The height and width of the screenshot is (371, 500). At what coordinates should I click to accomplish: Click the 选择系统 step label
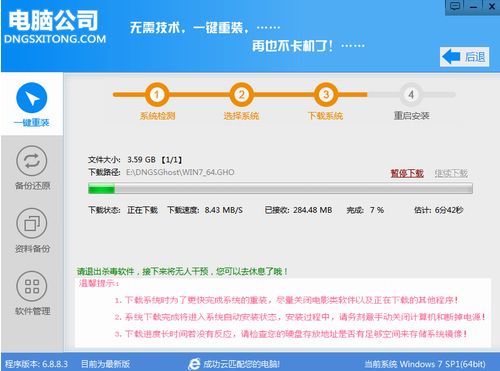241,116
